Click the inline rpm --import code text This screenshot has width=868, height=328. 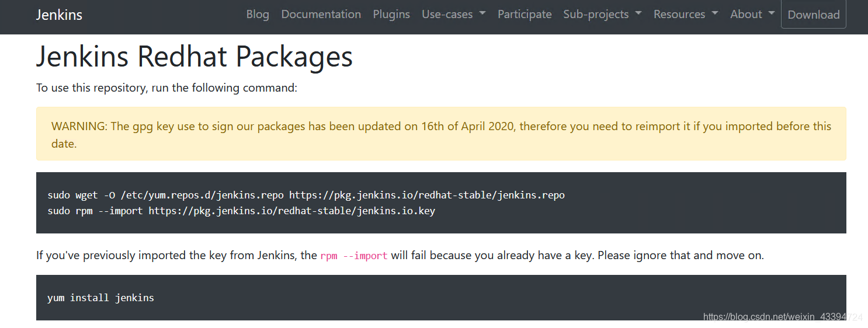[354, 256]
